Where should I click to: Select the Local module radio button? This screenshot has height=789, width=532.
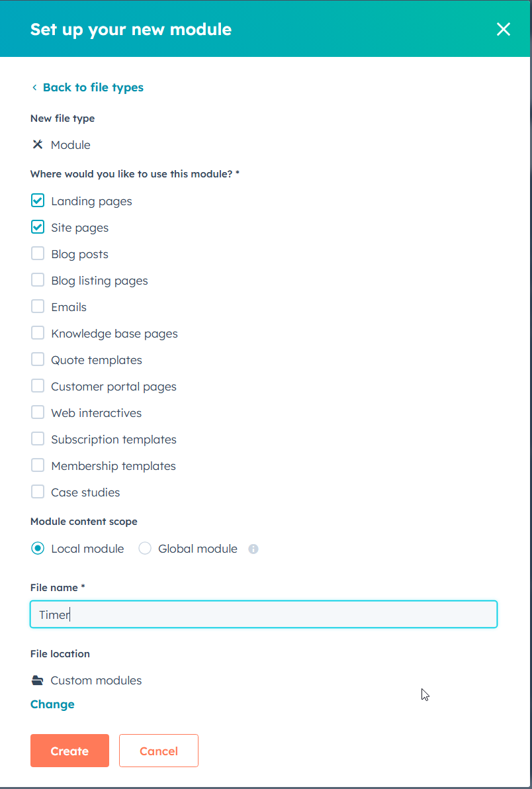(x=38, y=549)
